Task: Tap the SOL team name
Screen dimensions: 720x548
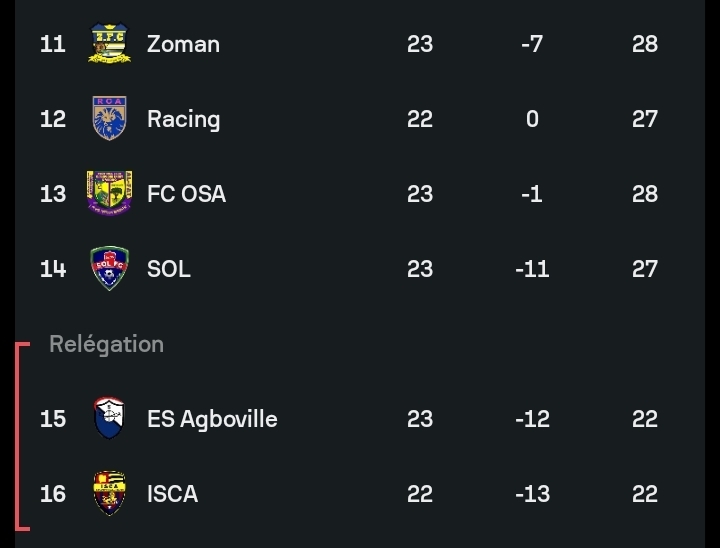Action: (x=168, y=269)
